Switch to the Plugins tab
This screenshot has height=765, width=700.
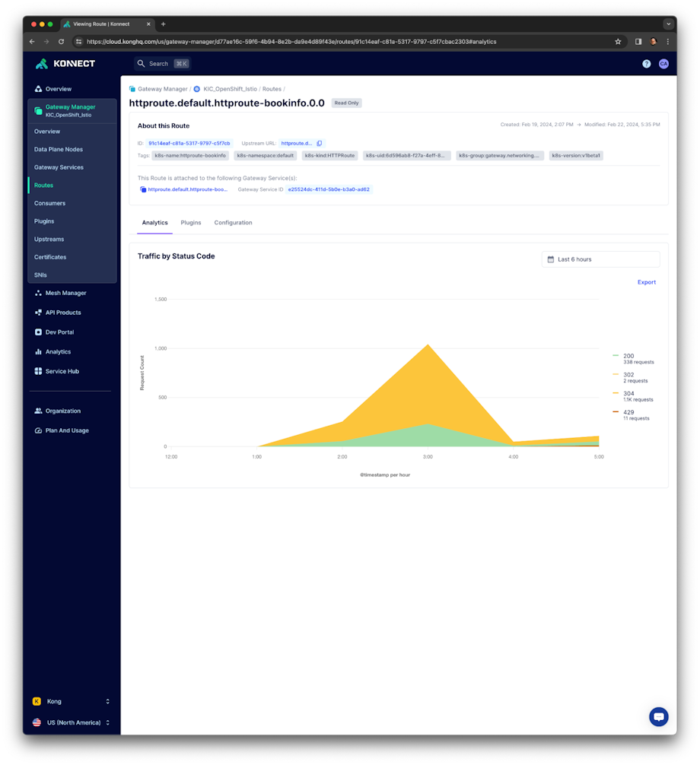191,223
